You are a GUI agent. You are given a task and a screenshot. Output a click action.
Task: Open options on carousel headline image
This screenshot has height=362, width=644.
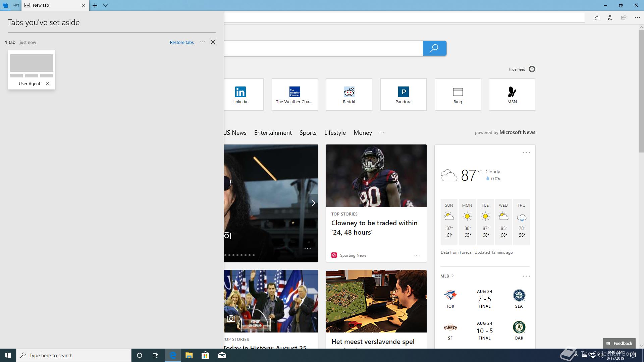point(308,249)
